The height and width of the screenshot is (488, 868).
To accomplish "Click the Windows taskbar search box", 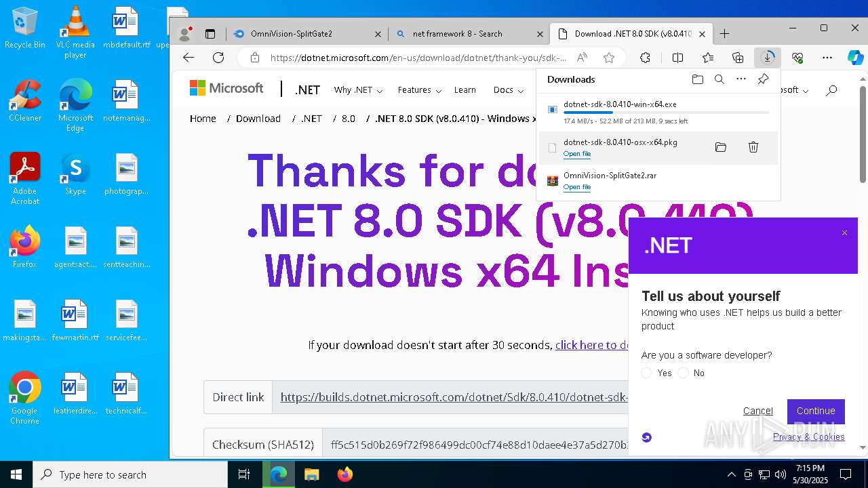I will point(130,474).
